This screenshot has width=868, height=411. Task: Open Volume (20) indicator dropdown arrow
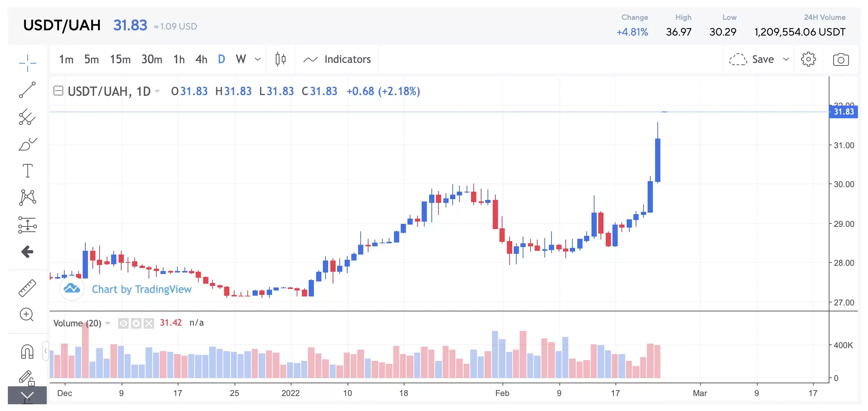[x=108, y=323]
